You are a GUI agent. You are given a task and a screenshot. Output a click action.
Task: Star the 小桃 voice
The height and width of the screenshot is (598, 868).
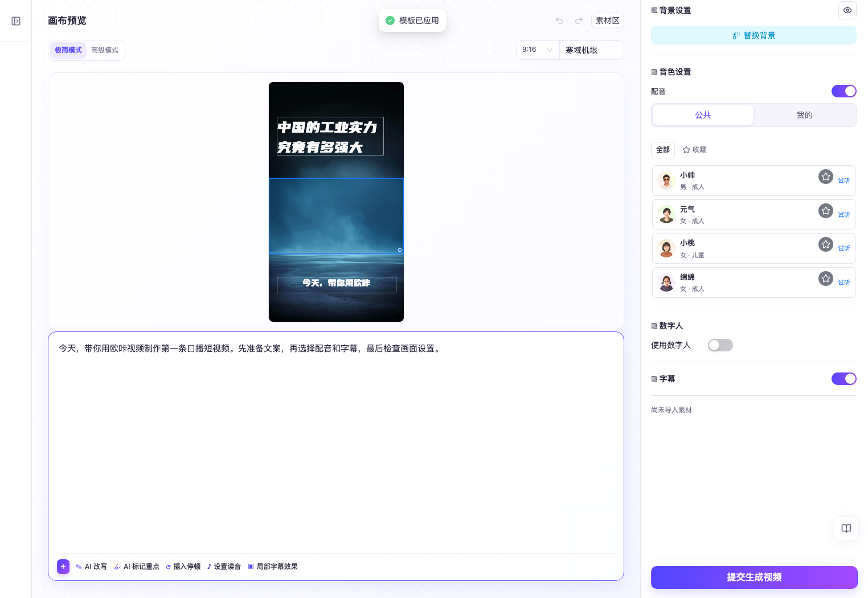pyautogui.click(x=826, y=244)
